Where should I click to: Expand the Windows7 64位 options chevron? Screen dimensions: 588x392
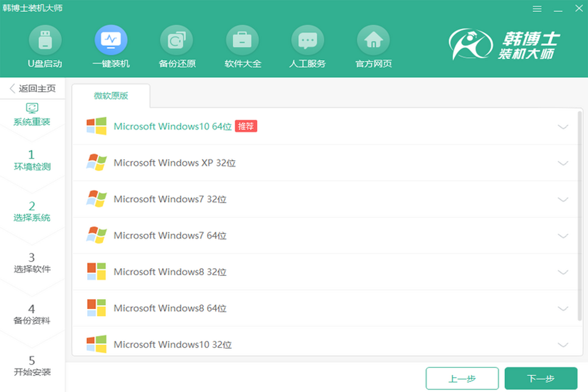tap(563, 236)
